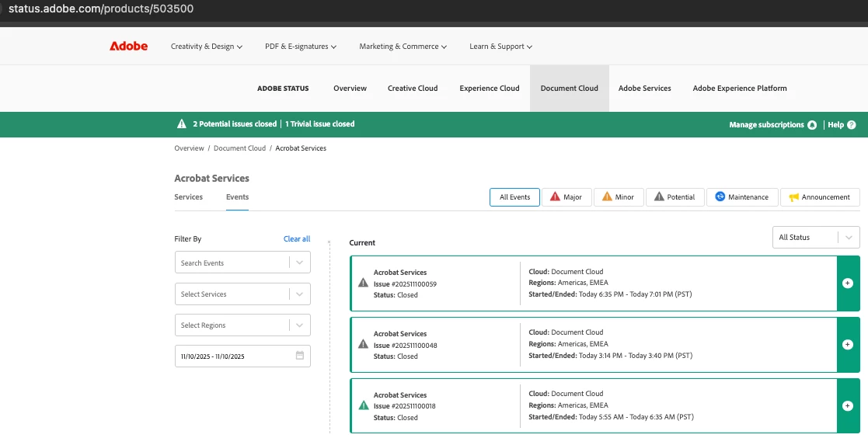Expand issue #202511100018 with its plus icon
This screenshot has height=445, width=868.
pyautogui.click(x=847, y=405)
